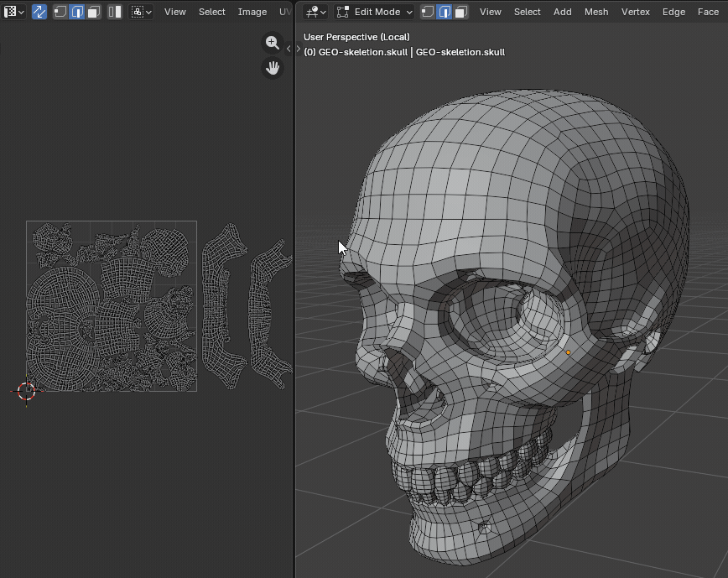Enable edge select mode in UV editor
728x578 pixels.
tap(77, 12)
